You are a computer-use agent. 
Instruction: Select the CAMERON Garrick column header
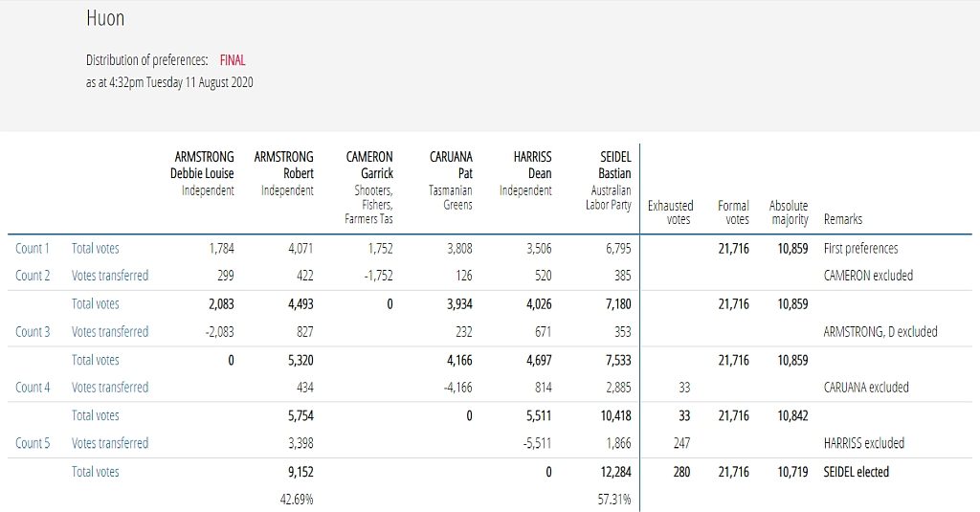coord(368,187)
